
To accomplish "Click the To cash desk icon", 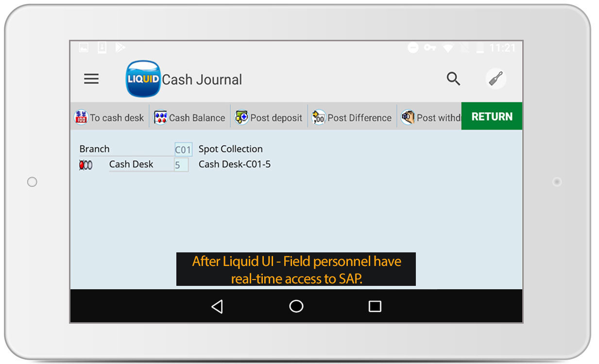I will [81, 117].
